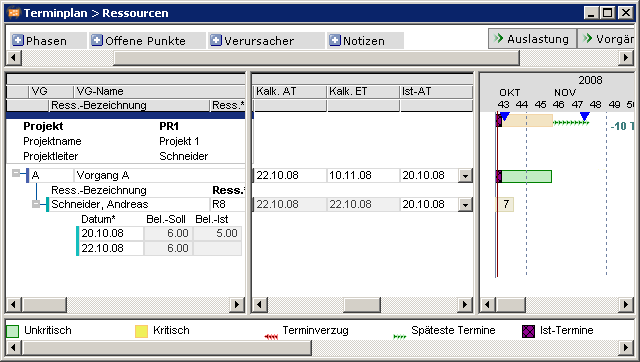Viewport: 640px width, 362px height.
Task: Select the date cell 20.10.08 in Datum column
Action: [x=111, y=233]
